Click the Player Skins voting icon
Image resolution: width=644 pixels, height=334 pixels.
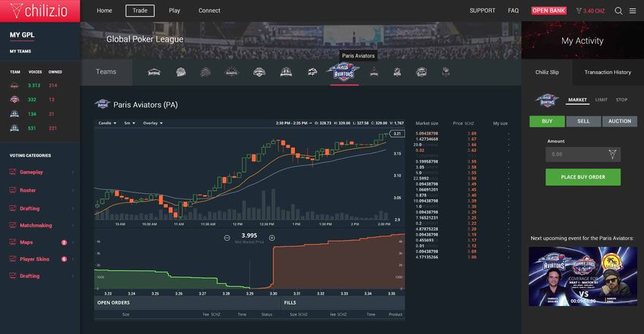click(x=13, y=259)
